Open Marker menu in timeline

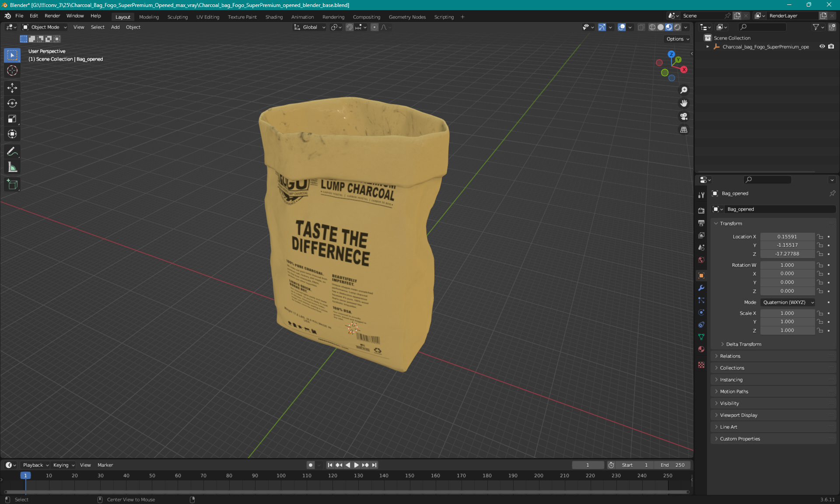(x=105, y=465)
